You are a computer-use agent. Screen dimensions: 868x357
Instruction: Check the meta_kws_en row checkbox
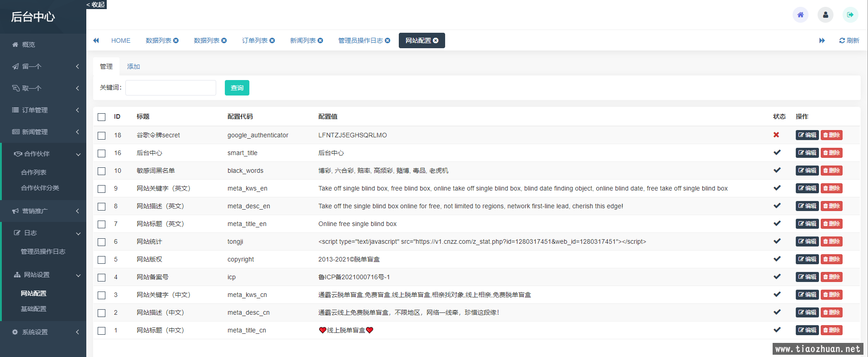(102, 189)
